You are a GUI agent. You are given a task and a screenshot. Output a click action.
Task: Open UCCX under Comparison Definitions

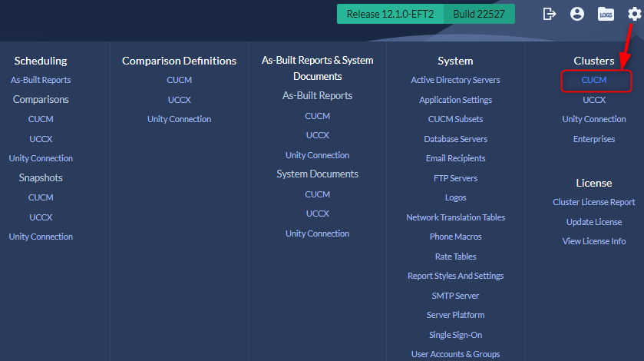(x=179, y=100)
